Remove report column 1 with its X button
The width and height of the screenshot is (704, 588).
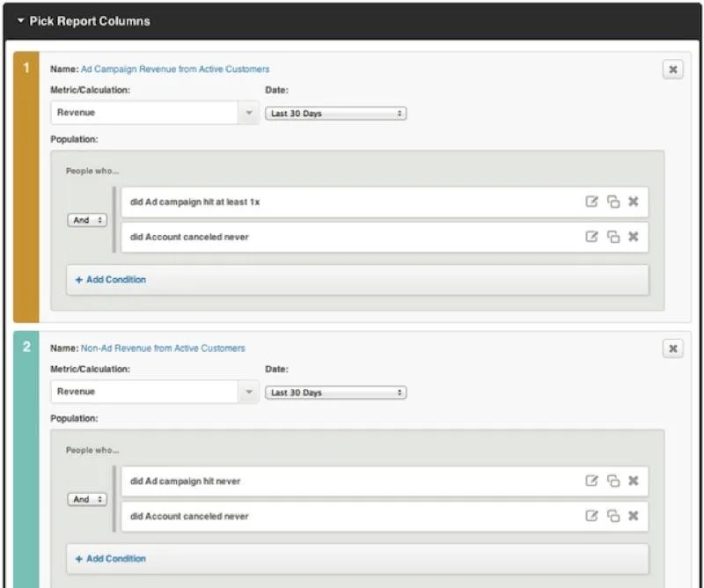[x=672, y=70]
